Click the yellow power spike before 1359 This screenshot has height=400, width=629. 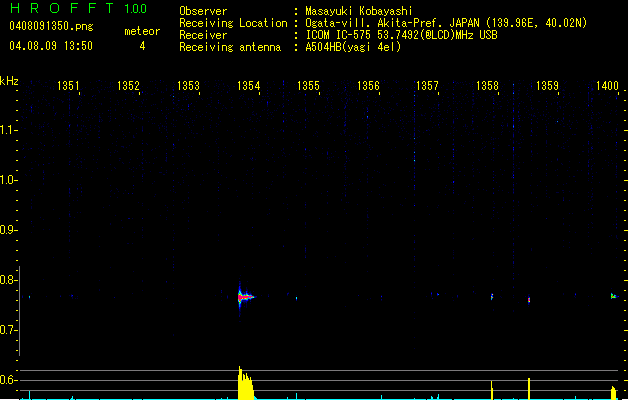click(529, 389)
